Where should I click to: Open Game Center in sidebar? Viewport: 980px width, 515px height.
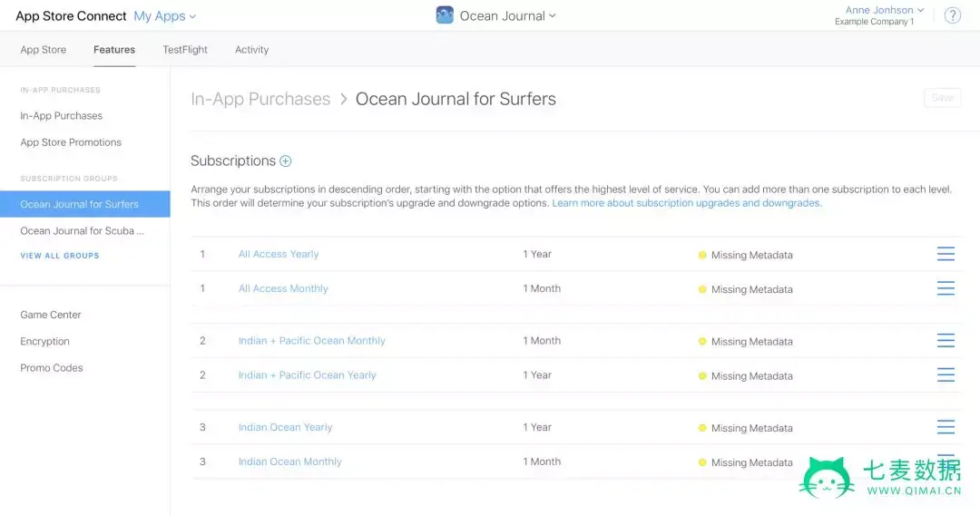pyautogui.click(x=51, y=315)
